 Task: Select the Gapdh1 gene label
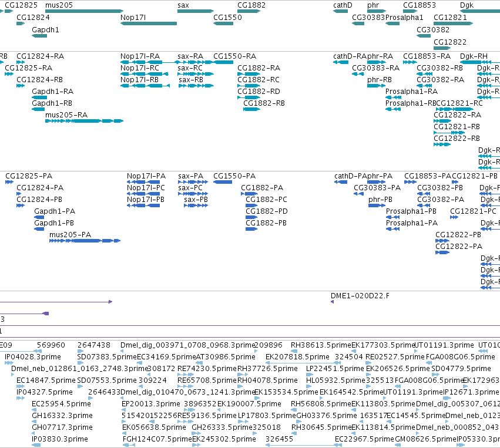(45, 29)
